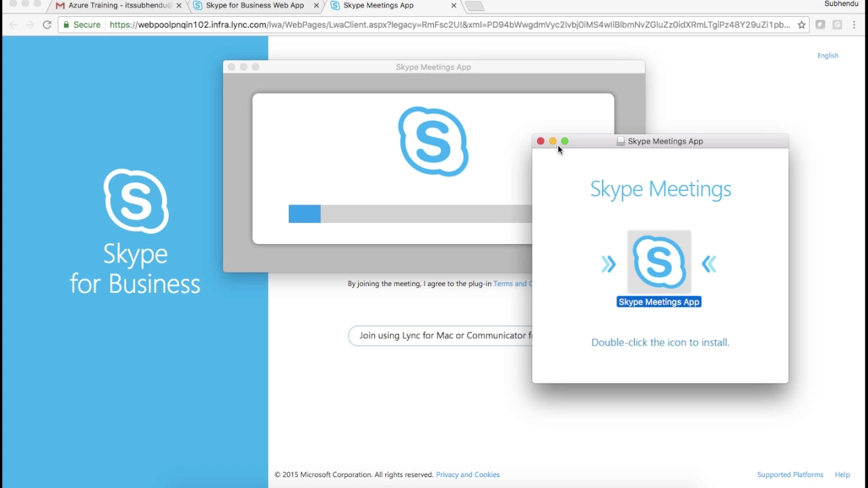This screenshot has width=868, height=488.
Task: Go forward in browser history
Action: coord(30,25)
